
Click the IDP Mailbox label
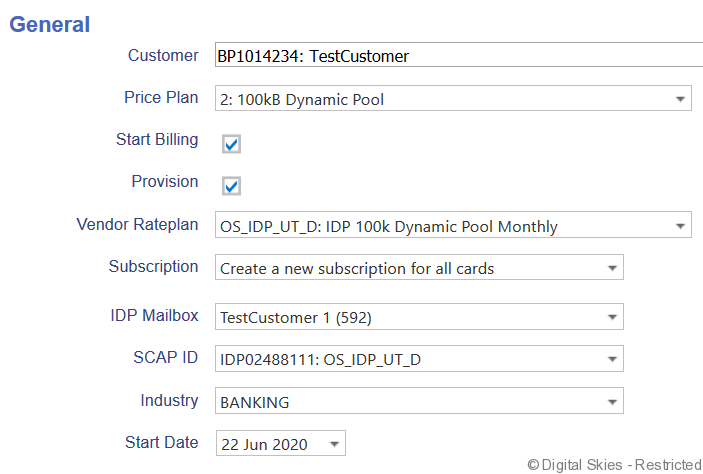[154, 317]
